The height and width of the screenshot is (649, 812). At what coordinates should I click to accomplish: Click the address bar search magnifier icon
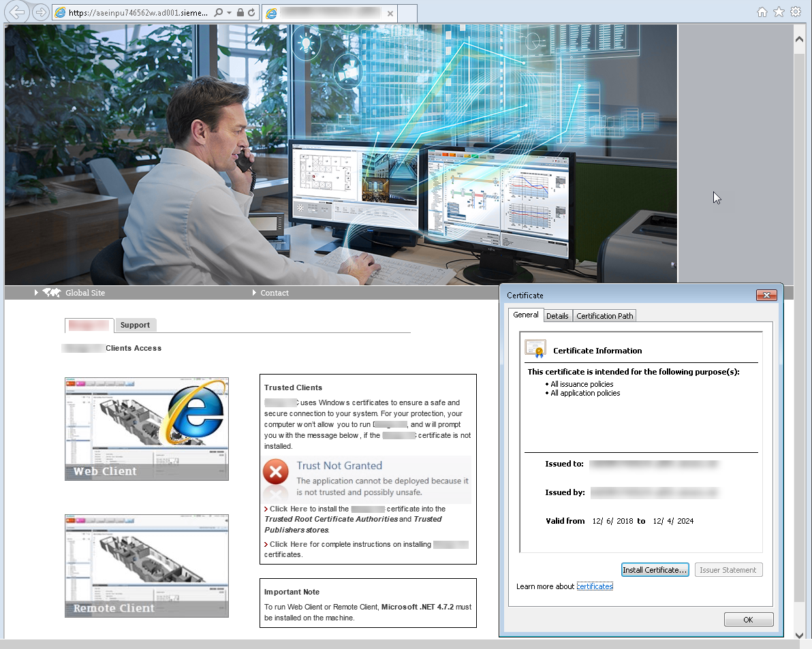(218, 13)
